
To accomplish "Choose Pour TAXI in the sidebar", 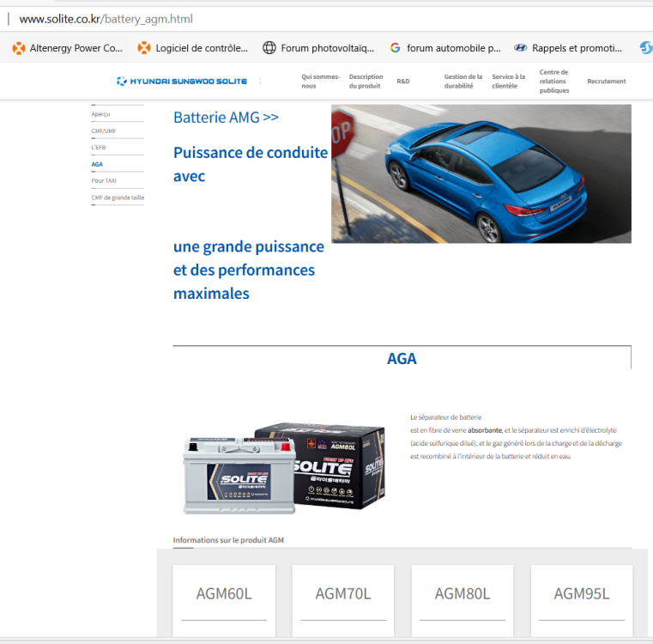I will pos(104,180).
